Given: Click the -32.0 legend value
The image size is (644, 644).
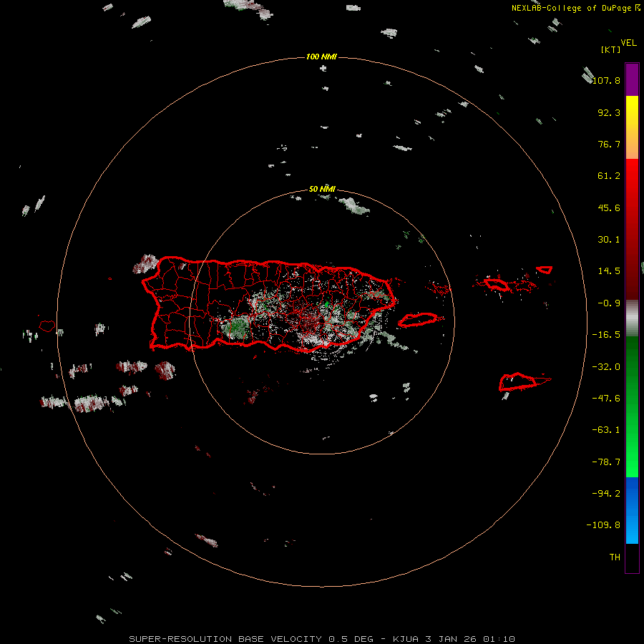Looking at the screenshot, I should point(606,367).
